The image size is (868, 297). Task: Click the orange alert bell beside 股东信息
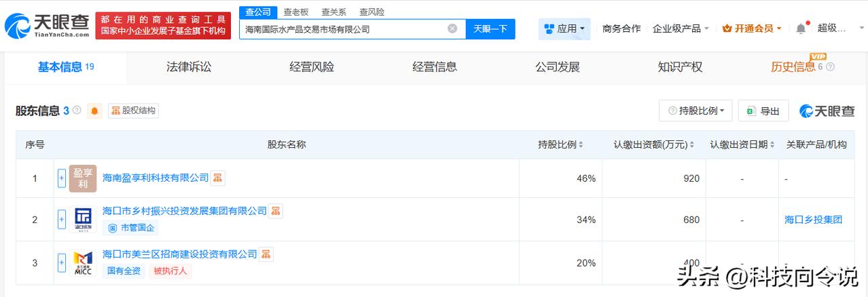click(94, 111)
